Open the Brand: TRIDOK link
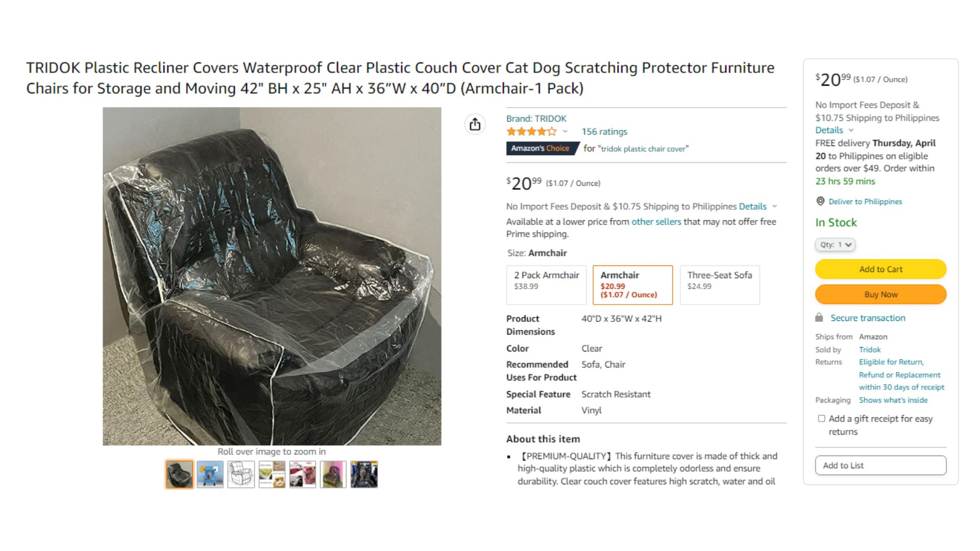Screen dimensions: 980x551 coord(536,118)
